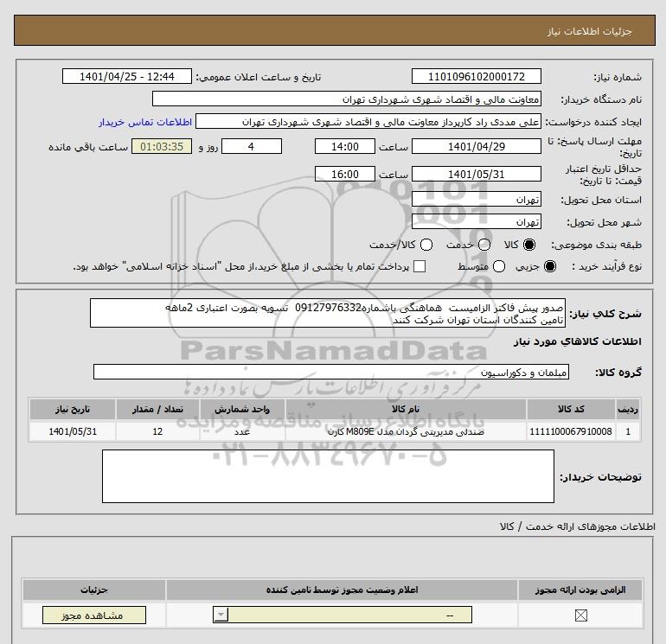The width and height of the screenshot is (666, 644).
Task: Click the نام کالا column header
Action: [406, 409]
